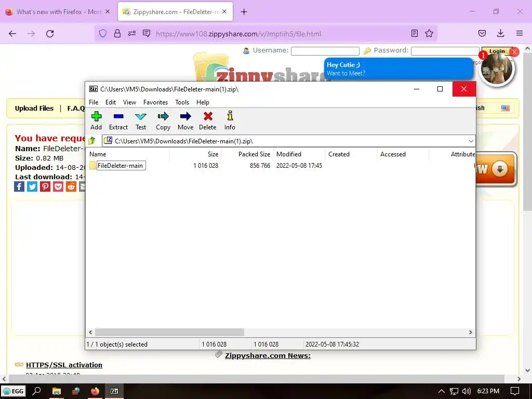
Task: Click the translation/notification icon in URL bar
Action: (147, 33)
